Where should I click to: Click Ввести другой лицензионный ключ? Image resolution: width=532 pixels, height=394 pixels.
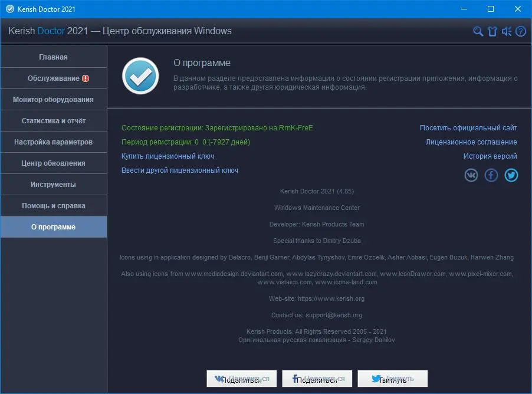click(180, 170)
